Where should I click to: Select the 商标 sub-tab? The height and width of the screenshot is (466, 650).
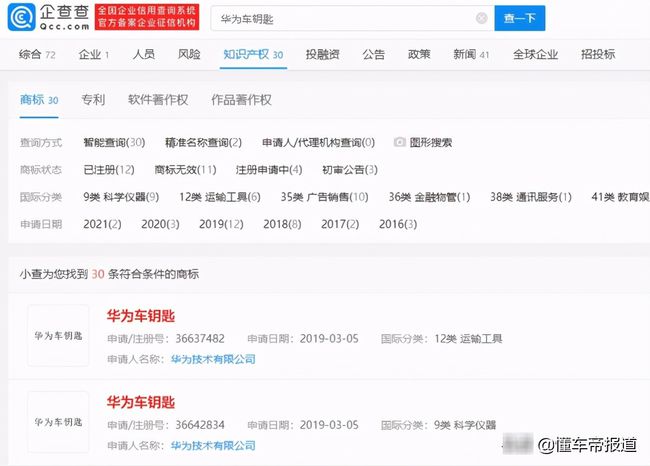click(x=39, y=100)
